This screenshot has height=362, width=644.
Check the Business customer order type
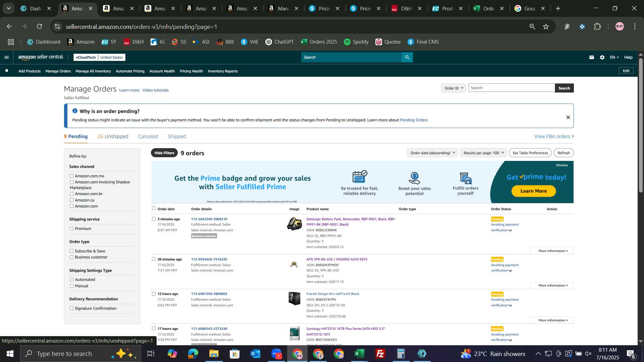coord(71,257)
